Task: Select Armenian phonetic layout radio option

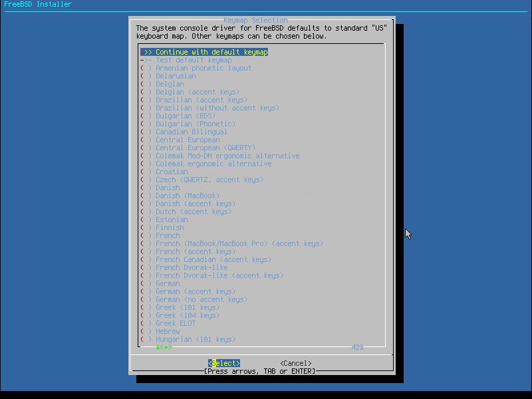Action: (x=196, y=68)
